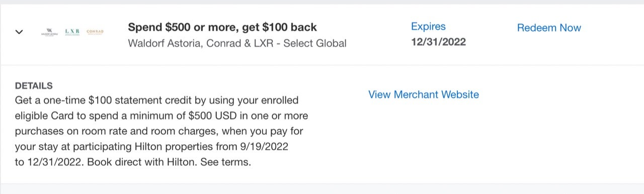Image resolution: width=644 pixels, height=194 pixels.
Task: Click the LXR hotels logo
Action: click(72, 32)
